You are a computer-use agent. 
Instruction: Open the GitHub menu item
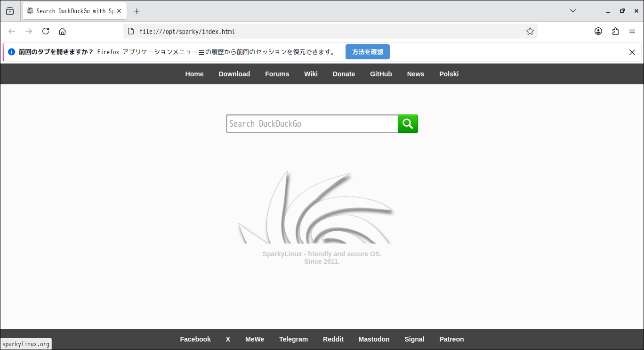381,74
